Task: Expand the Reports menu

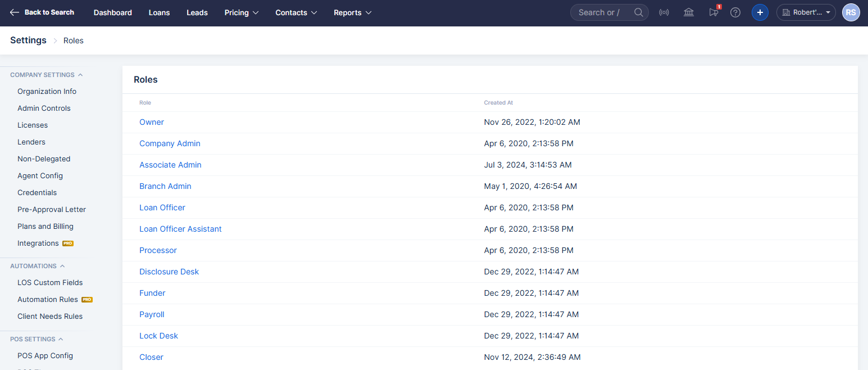Action: (x=353, y=12)
